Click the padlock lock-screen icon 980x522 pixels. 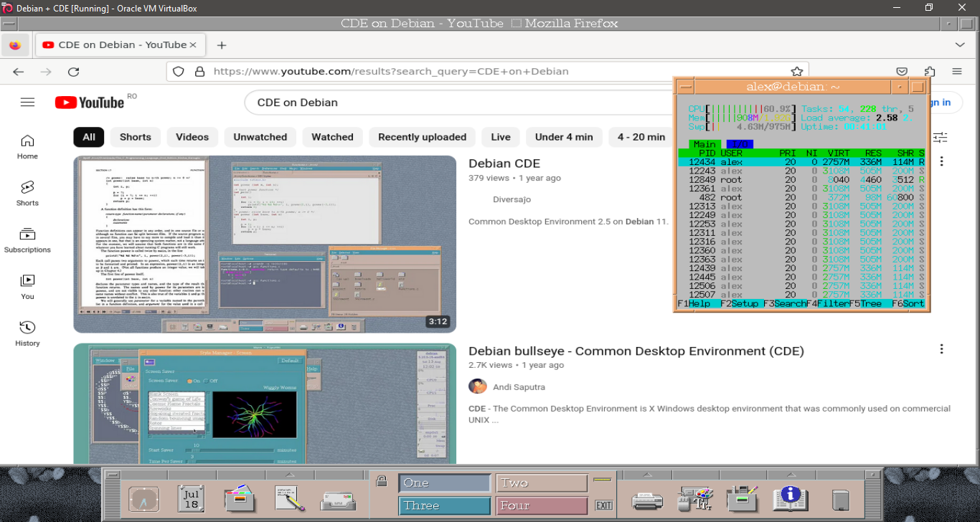click(382, 481)
